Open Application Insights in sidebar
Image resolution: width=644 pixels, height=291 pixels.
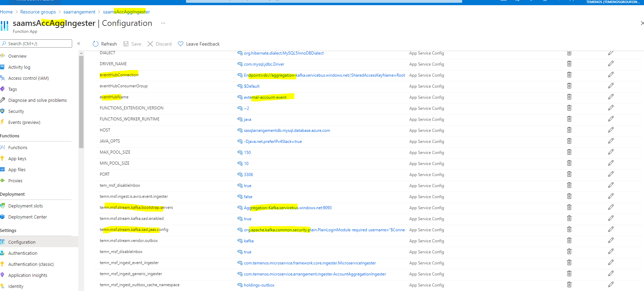[28, 275]
